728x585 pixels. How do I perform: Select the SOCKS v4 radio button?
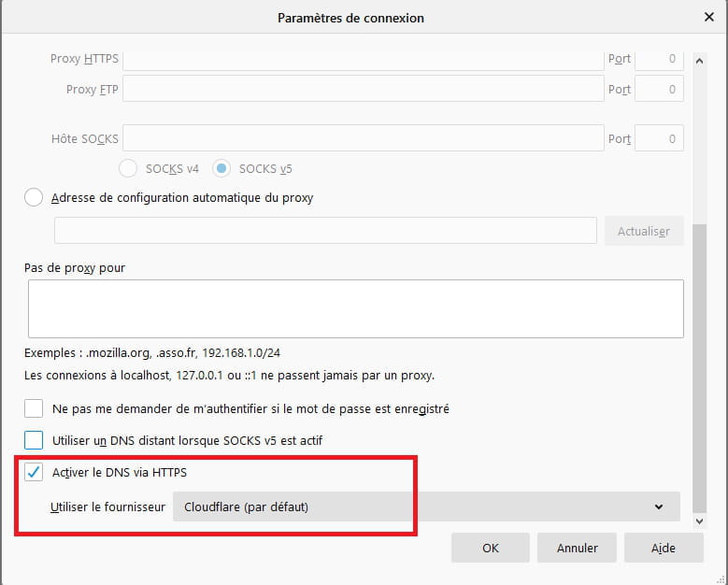point(128,168)
